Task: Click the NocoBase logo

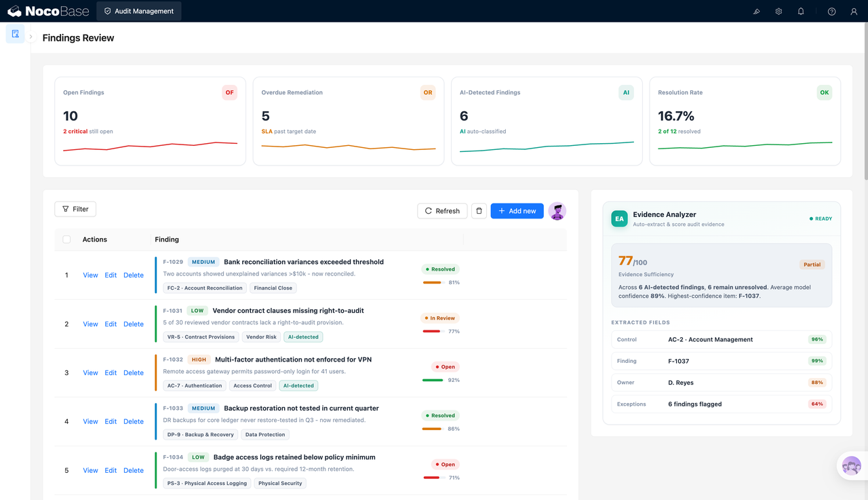Action: (x=47, y=11)
